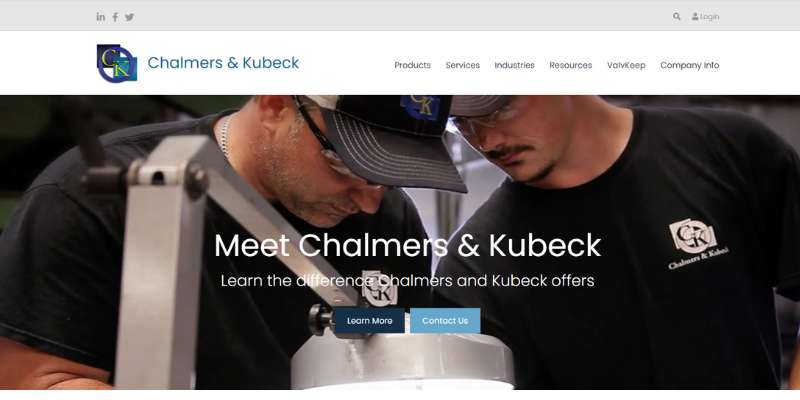Screen dimensions: 800x400
Task: Click the Learn More button
Action: [369, 320]
